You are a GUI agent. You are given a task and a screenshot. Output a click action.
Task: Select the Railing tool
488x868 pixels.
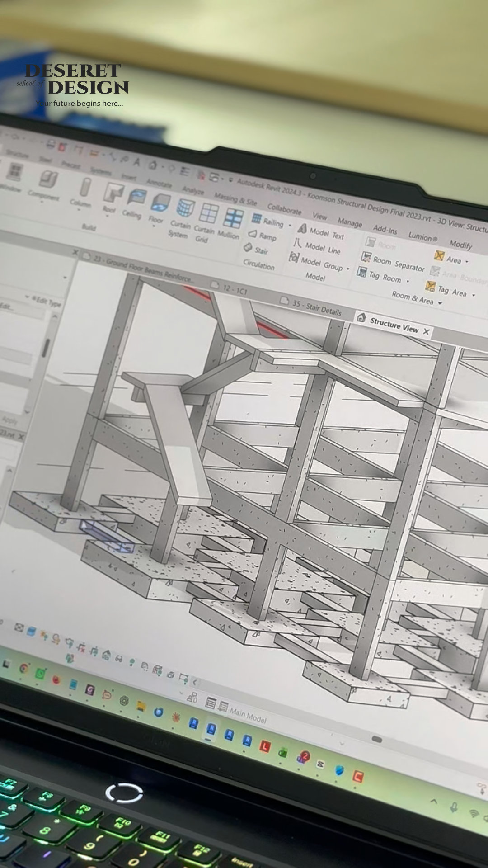[x=267, y=221]
